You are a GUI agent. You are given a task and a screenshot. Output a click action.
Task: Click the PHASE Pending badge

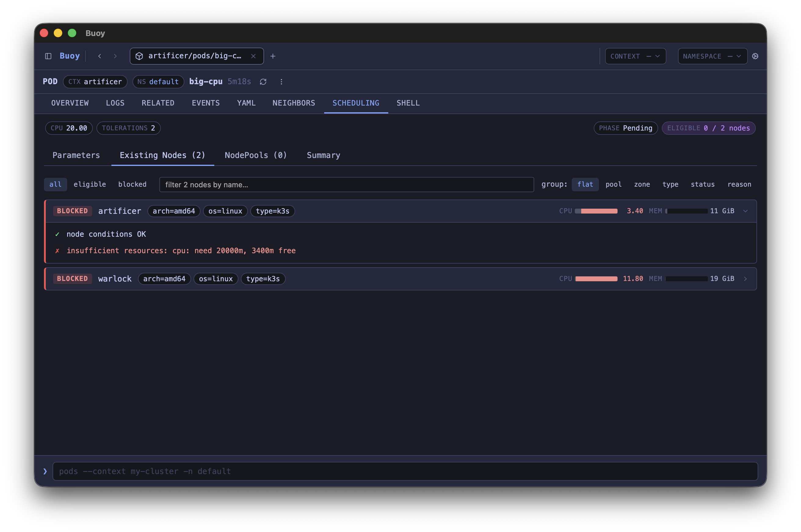click(625, 128)
